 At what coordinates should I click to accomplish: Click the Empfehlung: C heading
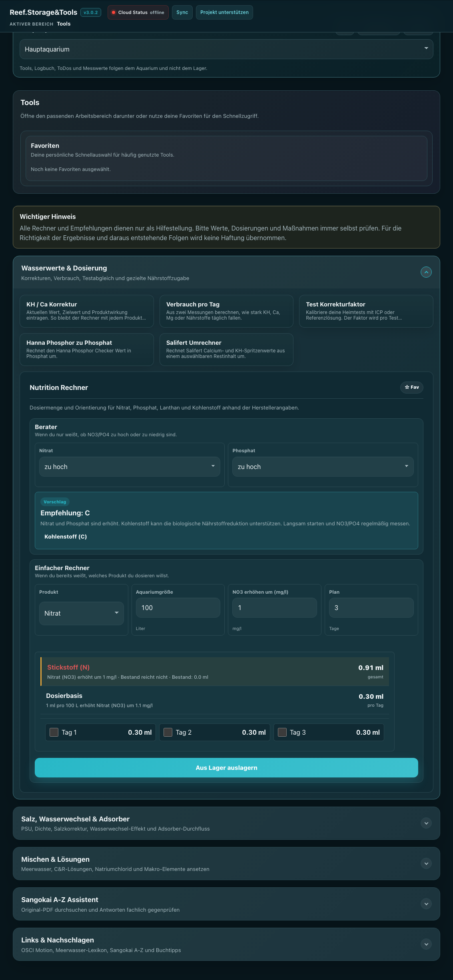65,513
